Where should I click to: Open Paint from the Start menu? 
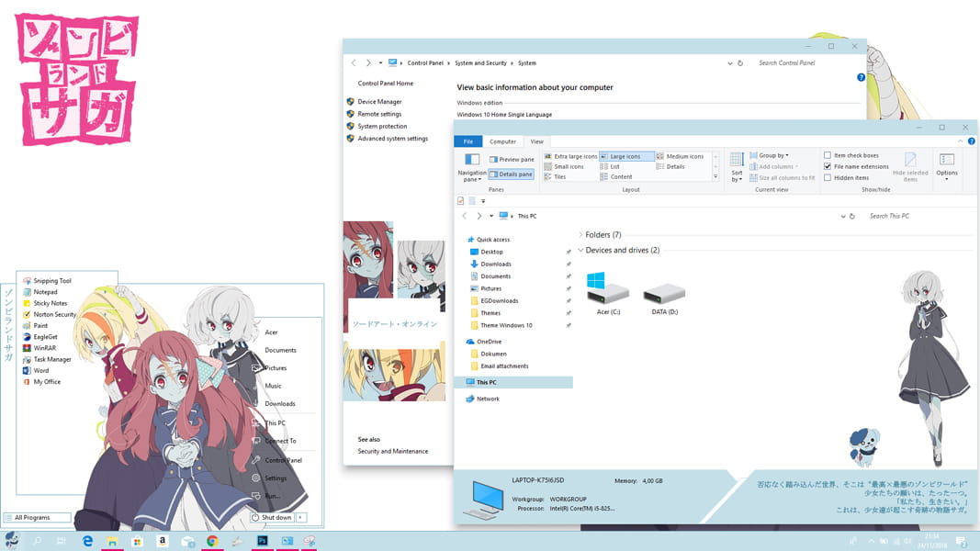tap(41, 324)
